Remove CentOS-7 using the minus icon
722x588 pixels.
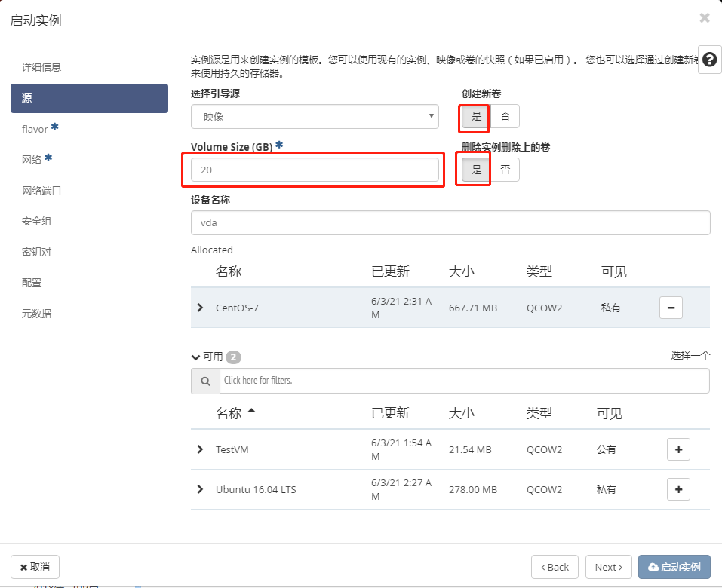[x=670, y=308]
